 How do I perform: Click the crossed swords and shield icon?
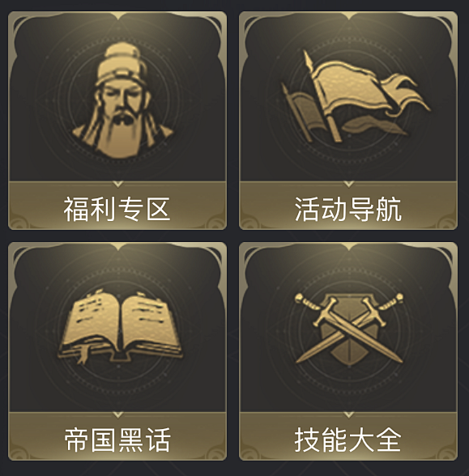pos(349,329)
